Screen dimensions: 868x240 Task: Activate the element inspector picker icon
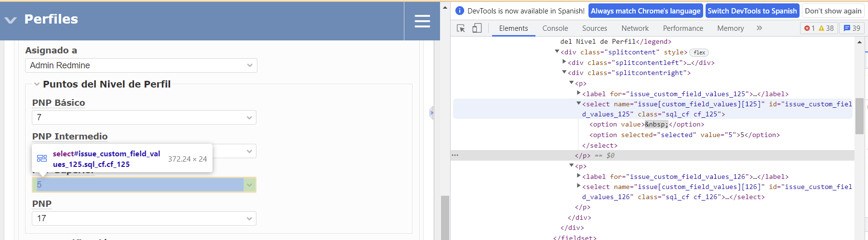point(461,28)
